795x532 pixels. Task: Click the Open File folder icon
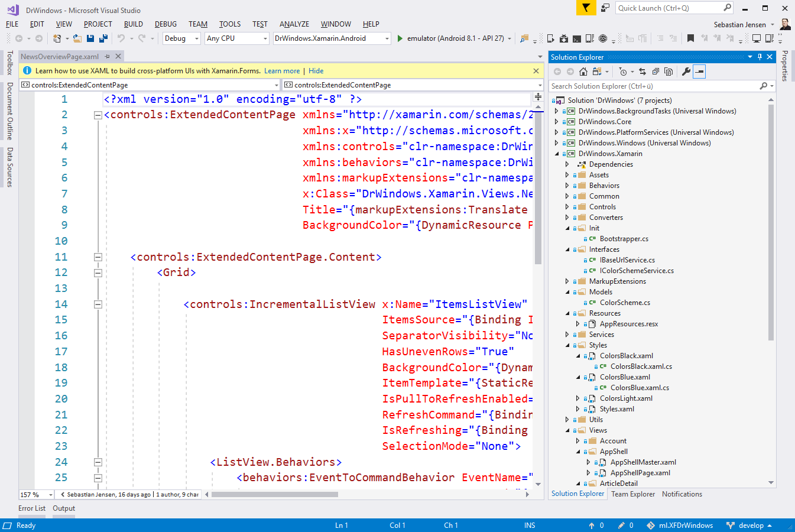pos(77,38)
